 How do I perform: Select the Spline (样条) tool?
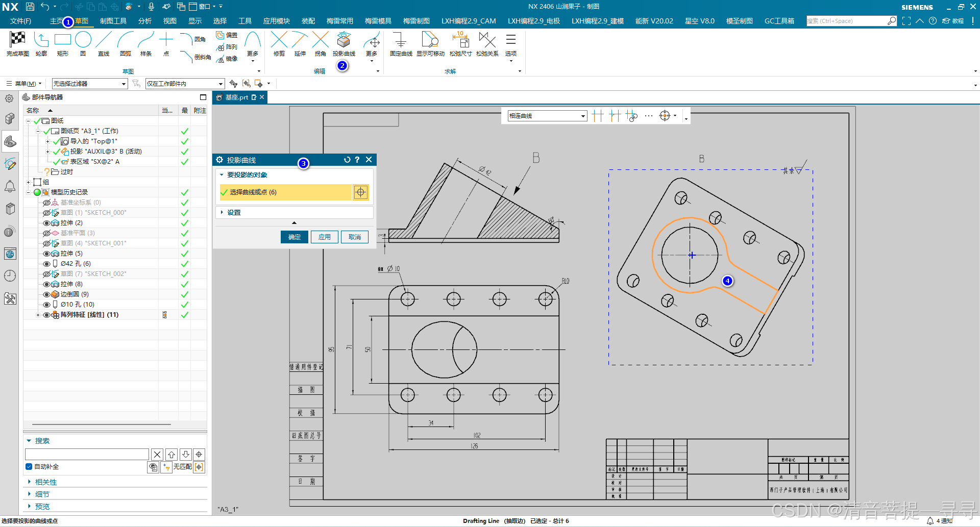(146, 40)
